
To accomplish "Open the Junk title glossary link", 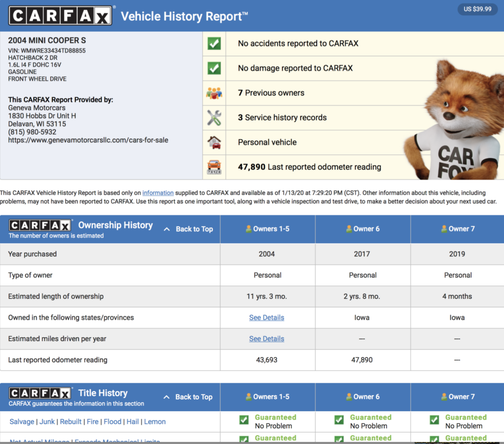I will click(47, 422).
